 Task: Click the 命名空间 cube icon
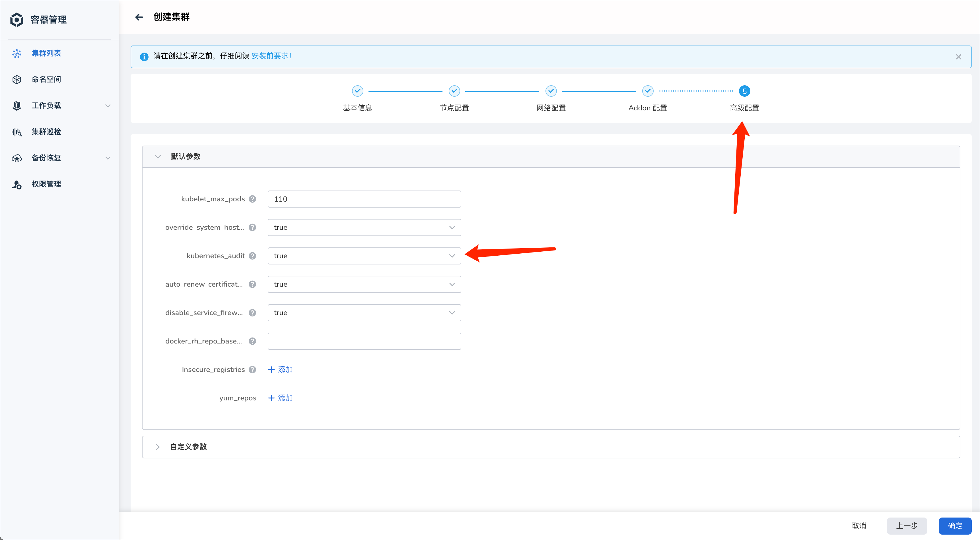[17, 80]
